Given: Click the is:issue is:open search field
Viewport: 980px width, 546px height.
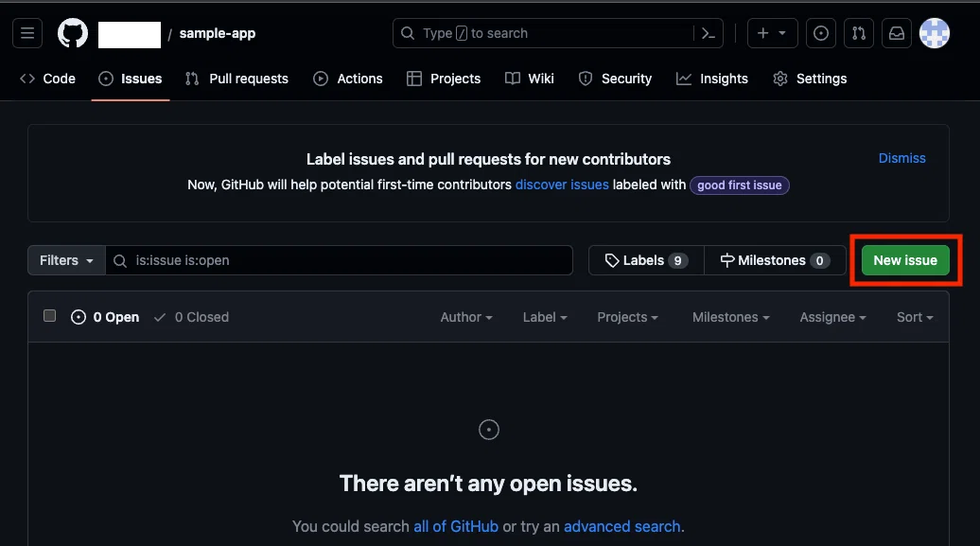Looking at the screenshot, I should [340, 260].
